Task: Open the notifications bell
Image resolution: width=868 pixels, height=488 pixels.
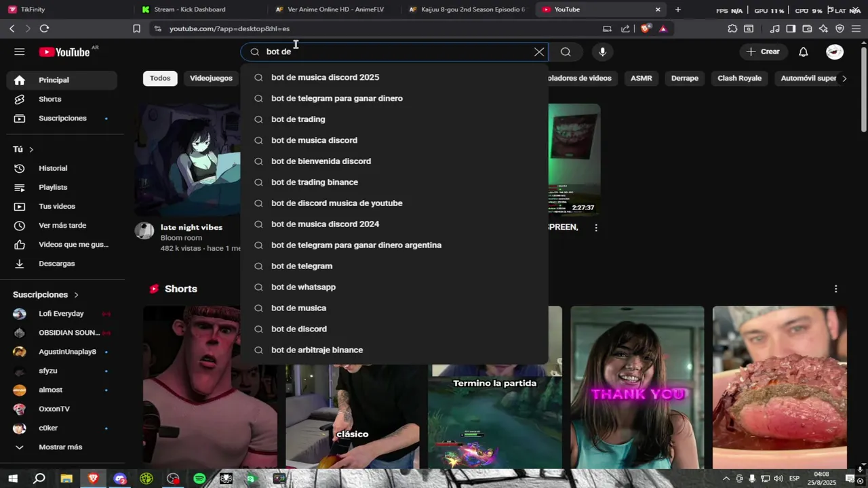Action: tap(803, 52)
